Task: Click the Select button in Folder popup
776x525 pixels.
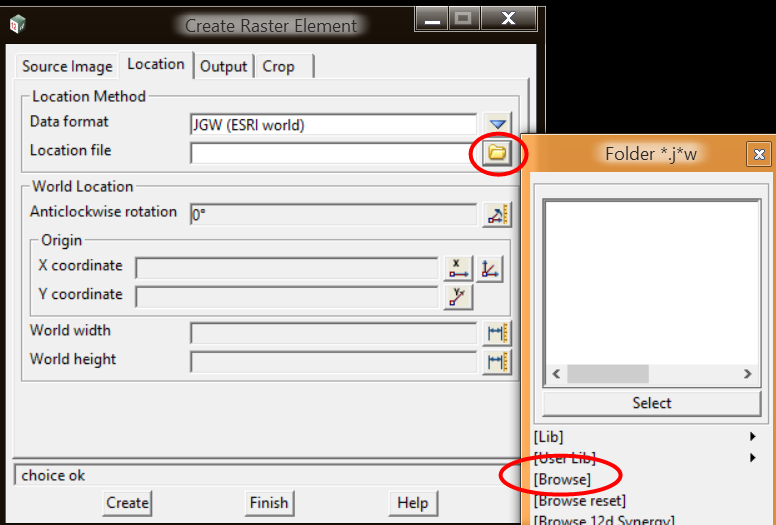Action: click(x=652, y=403)
